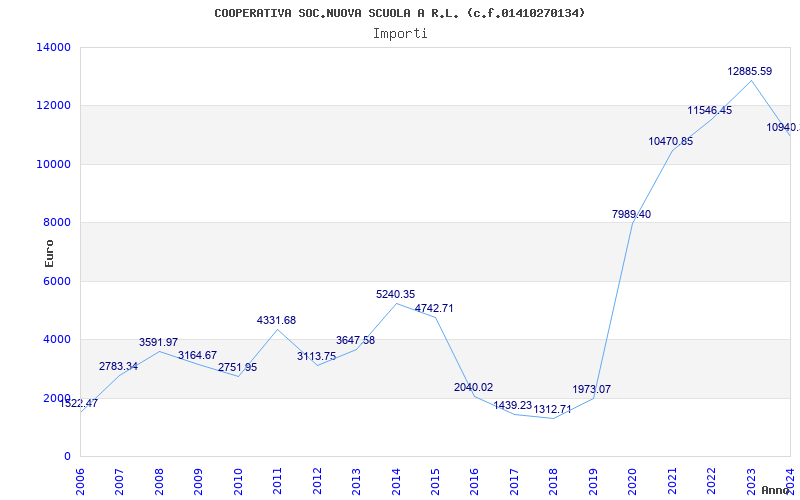This screenshot has height=500, width=800.
Task: Click the 2023 year label
Action: (751, 481)
